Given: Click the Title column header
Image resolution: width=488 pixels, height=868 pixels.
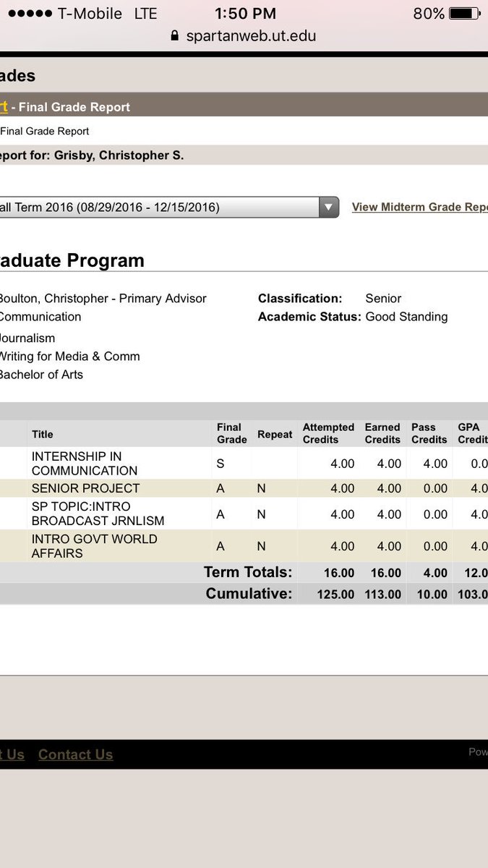Looking at the screenshot, I should pyautogui.click(x=43, y=434).
